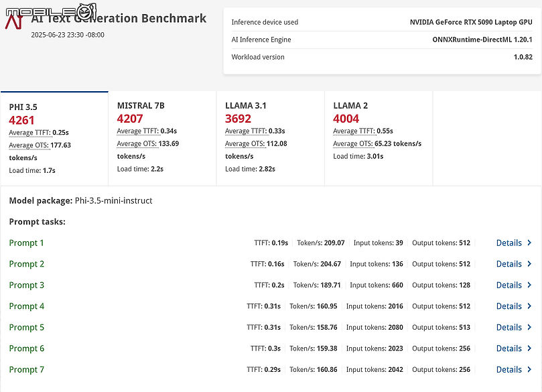
Task: Open the Prompt 4 task link
Action: [27, 306]
